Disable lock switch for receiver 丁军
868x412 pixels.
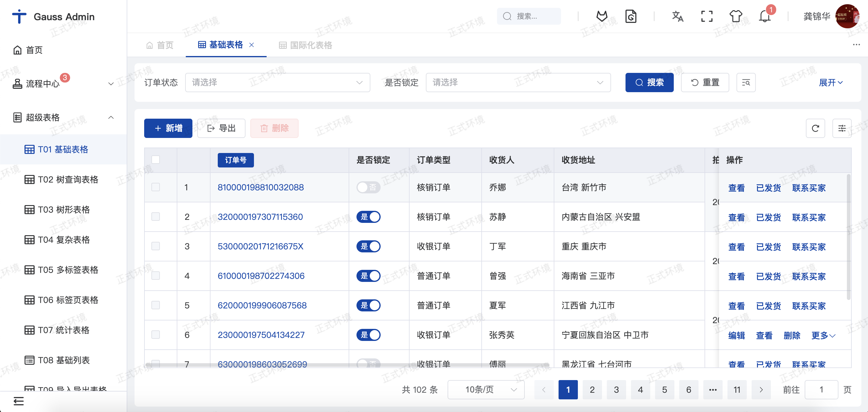coord(368,246)
